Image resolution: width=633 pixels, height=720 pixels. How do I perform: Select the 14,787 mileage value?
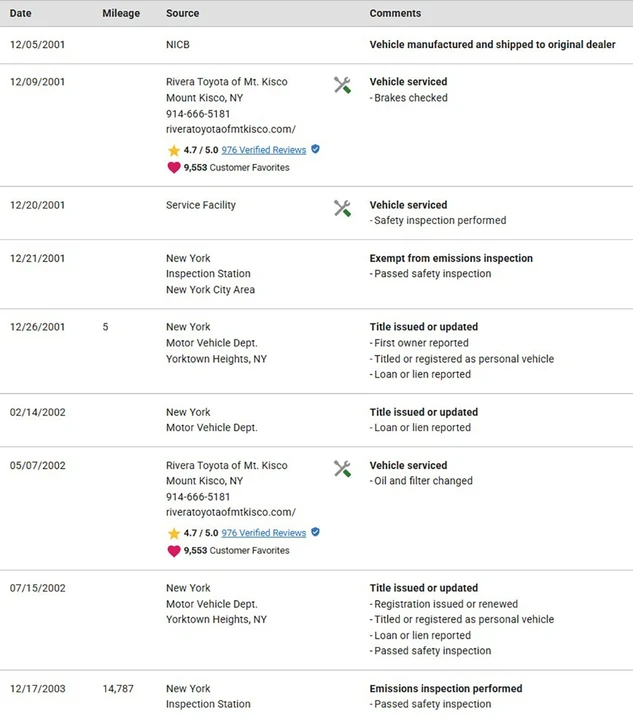[118, 689]
